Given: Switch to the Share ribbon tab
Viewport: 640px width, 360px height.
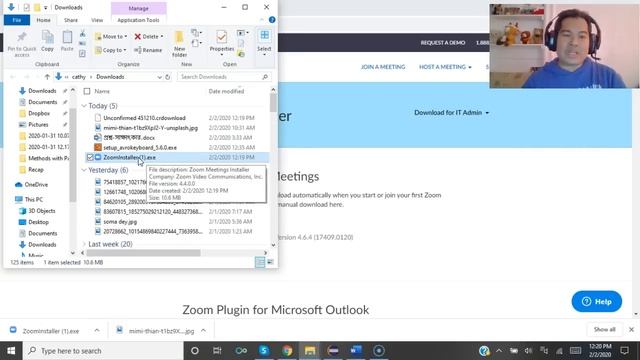Looking at the screenshot, I should [71, 20].
